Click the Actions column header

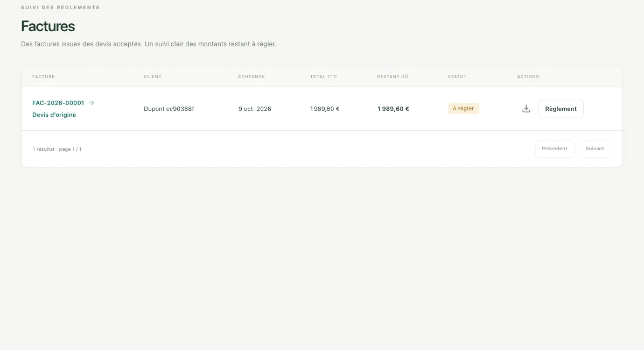[x=528, y=77]
